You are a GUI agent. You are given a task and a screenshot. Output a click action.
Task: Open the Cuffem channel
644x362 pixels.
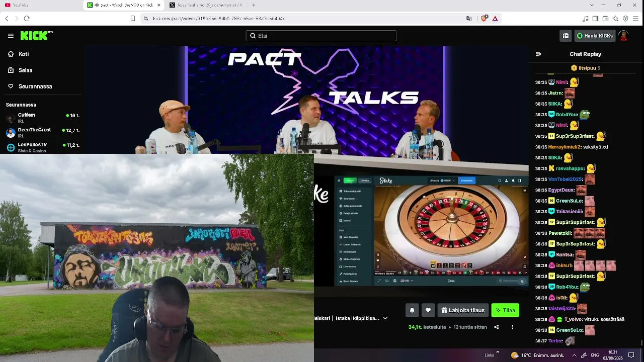42,118
